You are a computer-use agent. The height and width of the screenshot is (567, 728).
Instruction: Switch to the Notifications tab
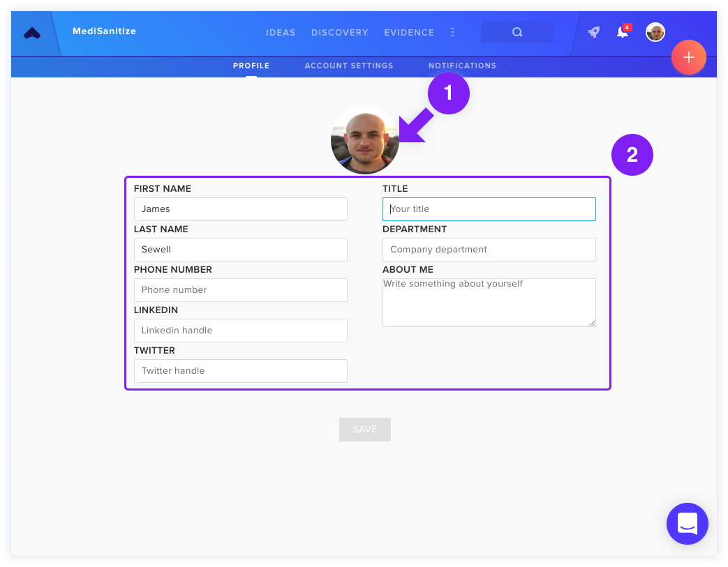[462, 66]
